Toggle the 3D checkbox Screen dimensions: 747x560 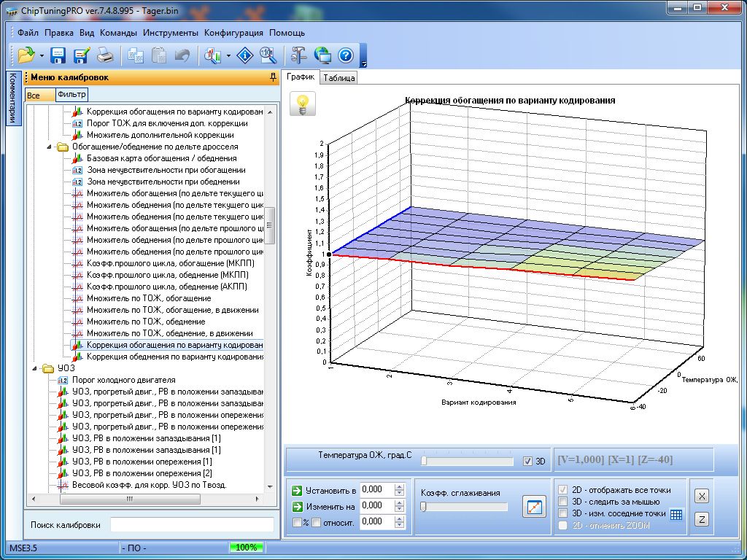pyautogui.click(x=528, y=461)
